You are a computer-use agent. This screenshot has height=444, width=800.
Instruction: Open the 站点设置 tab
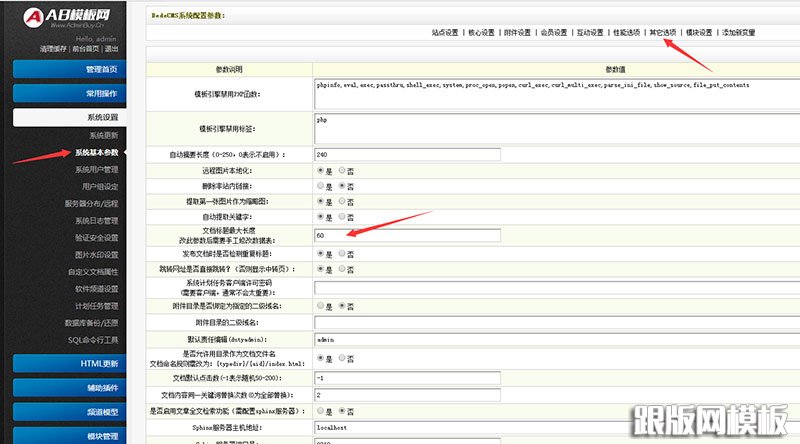(x=445, y=32)
